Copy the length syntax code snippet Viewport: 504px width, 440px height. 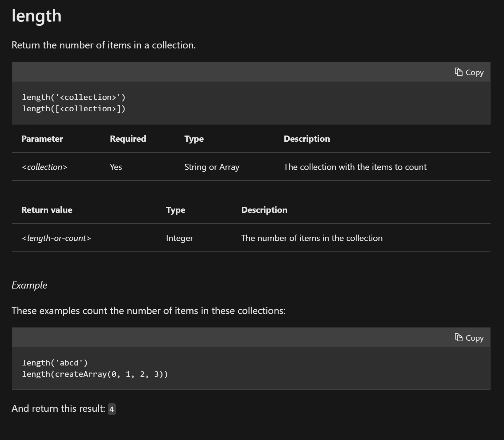click(x=469, y=72)
